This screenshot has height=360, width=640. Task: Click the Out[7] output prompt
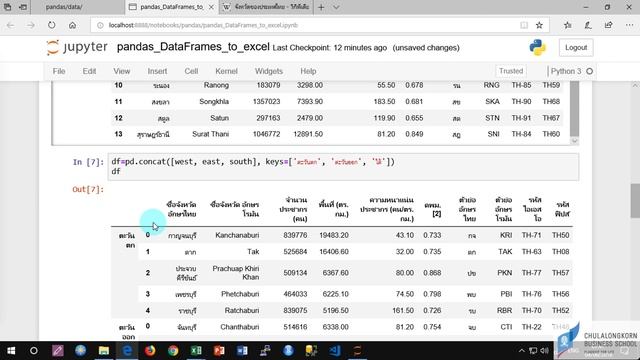88,189
